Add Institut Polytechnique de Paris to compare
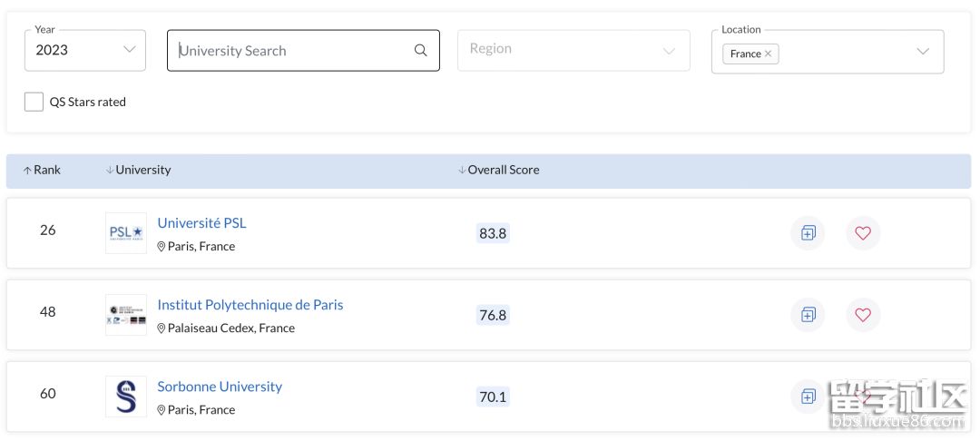 [808, 315]
